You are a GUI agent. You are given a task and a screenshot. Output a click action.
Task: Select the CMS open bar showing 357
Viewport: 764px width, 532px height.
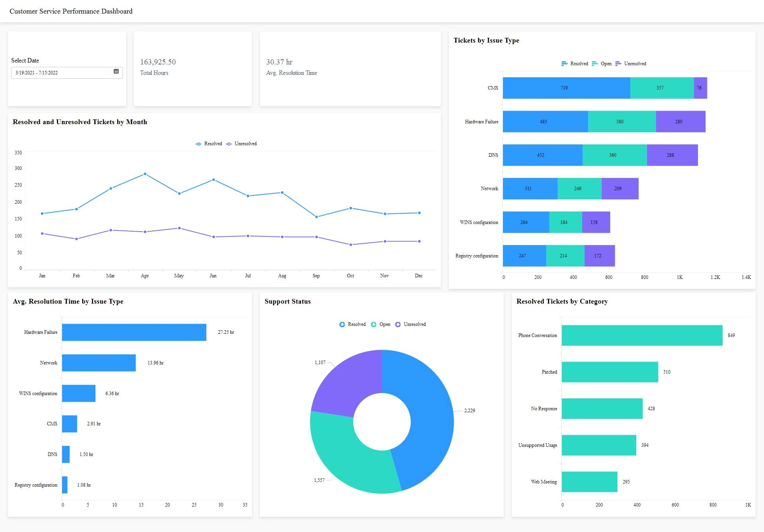tap(662, 88)
